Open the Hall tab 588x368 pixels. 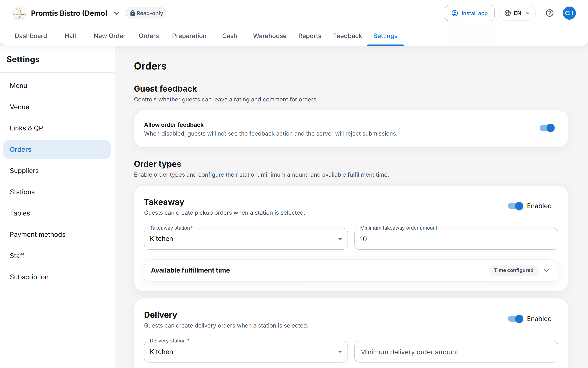70,36
